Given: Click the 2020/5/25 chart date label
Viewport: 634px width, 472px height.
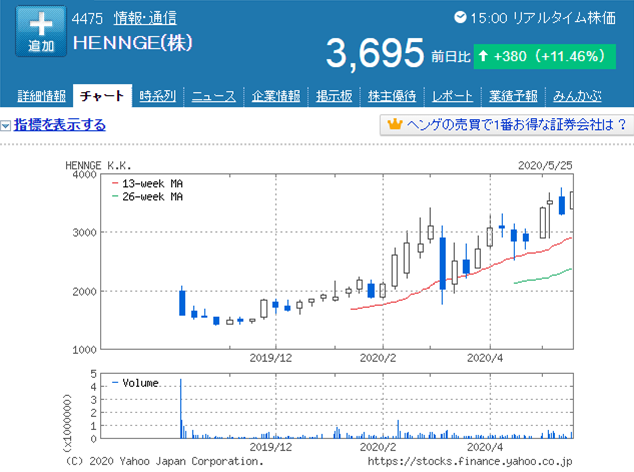Looking at the screenshot, I should pyautogui.click(x=545, y=165).
